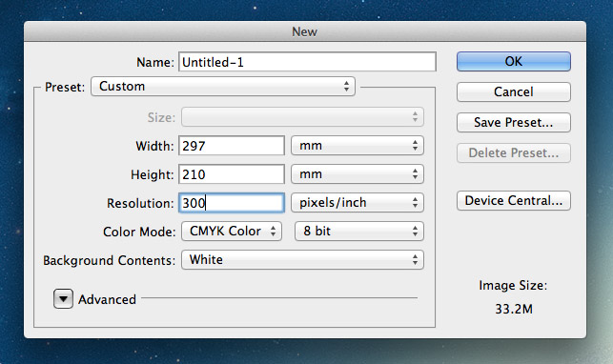The image size is (613, 364).
Task: Open Background Contents dropdown
Action: [302, 260]
